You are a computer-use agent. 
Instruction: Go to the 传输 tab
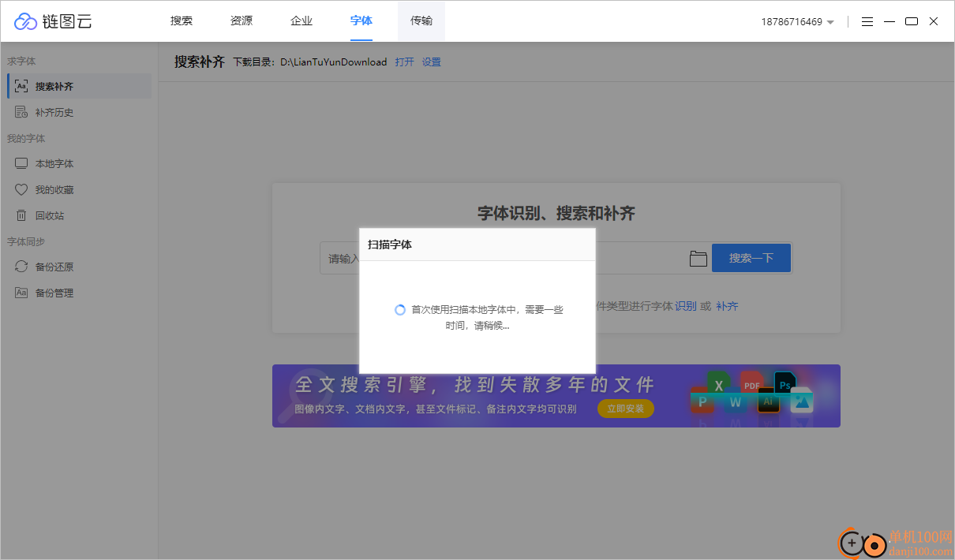coord(421,21)
